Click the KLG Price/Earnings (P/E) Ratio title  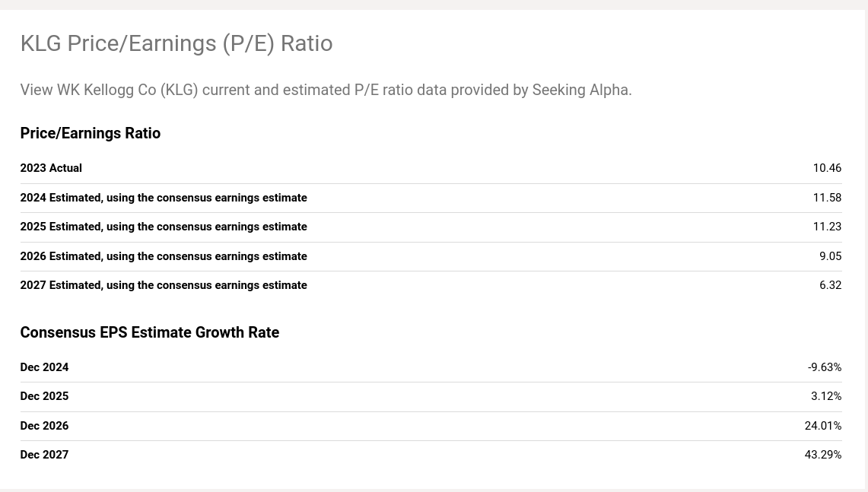(x=176, y=43)
